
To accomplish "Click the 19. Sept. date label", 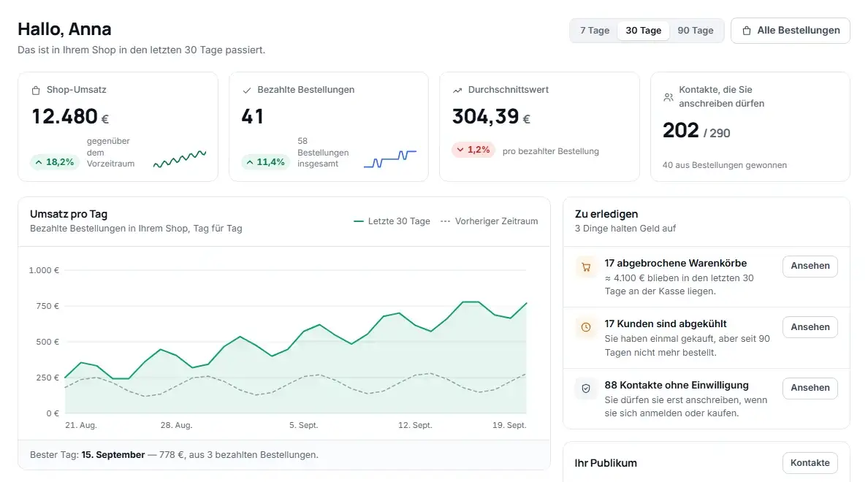I will click(x=509, y=425).
